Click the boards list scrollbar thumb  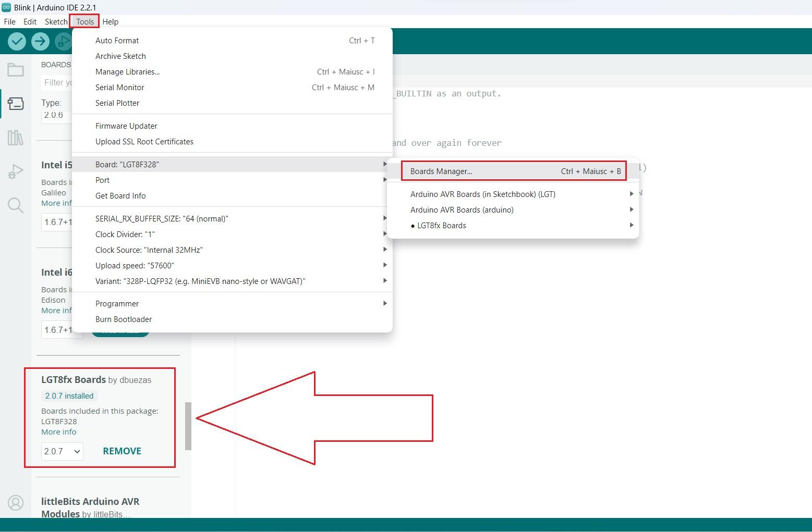coord(188,426)
